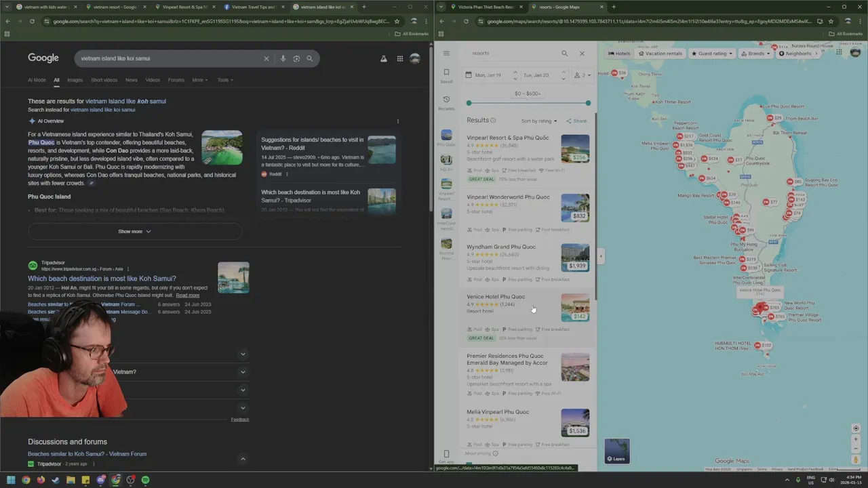Switch to News search tab
Screen dimensions: 868x488
(131, 80)
